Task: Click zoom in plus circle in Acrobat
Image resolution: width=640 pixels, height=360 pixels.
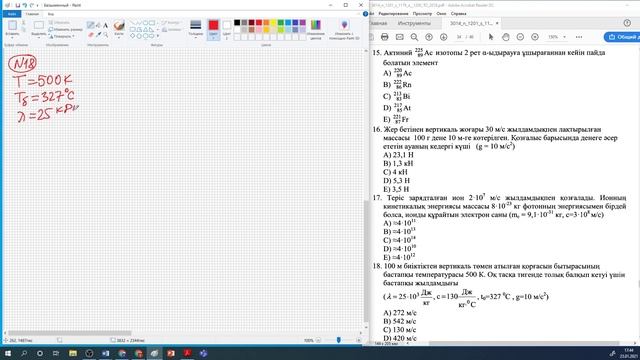Action: [x=535, y=37]
